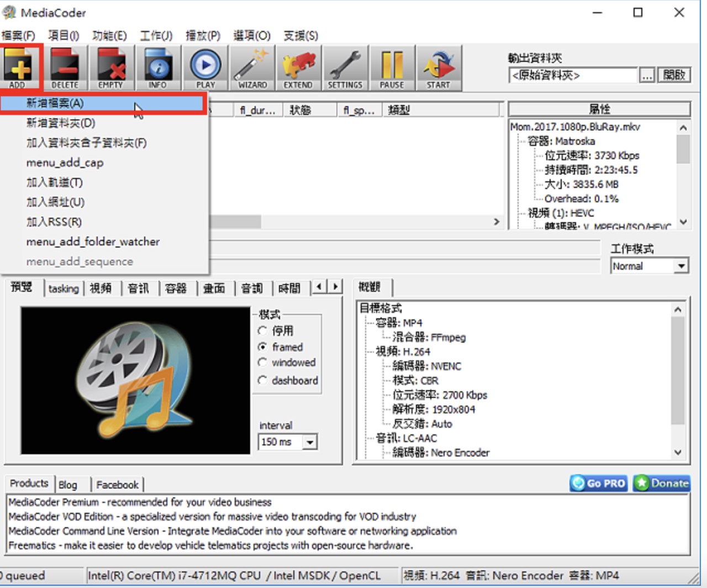Click the star icon on Donate
Viewport: 707px width, 588px height.
coord(642,483)
